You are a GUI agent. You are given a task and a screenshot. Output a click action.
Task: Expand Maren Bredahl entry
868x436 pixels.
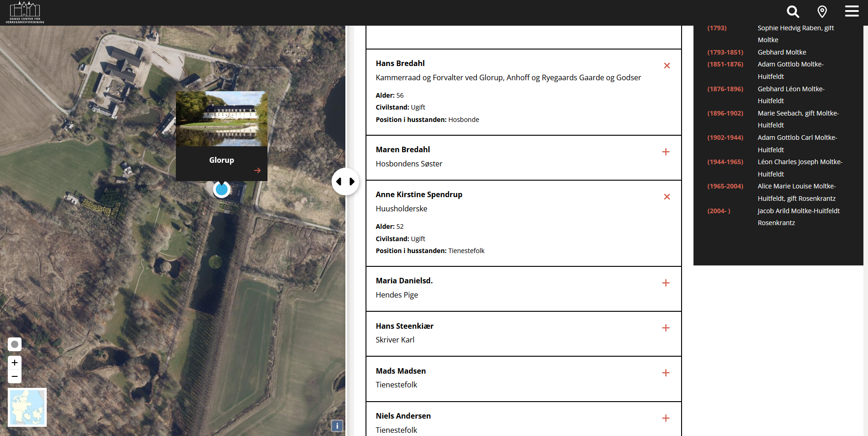[x=666, y=152]
